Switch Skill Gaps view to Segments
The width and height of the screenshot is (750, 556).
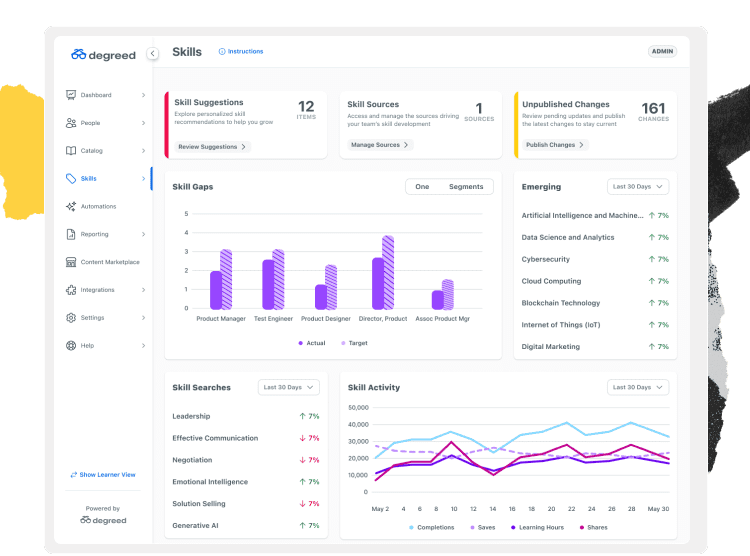466,187
